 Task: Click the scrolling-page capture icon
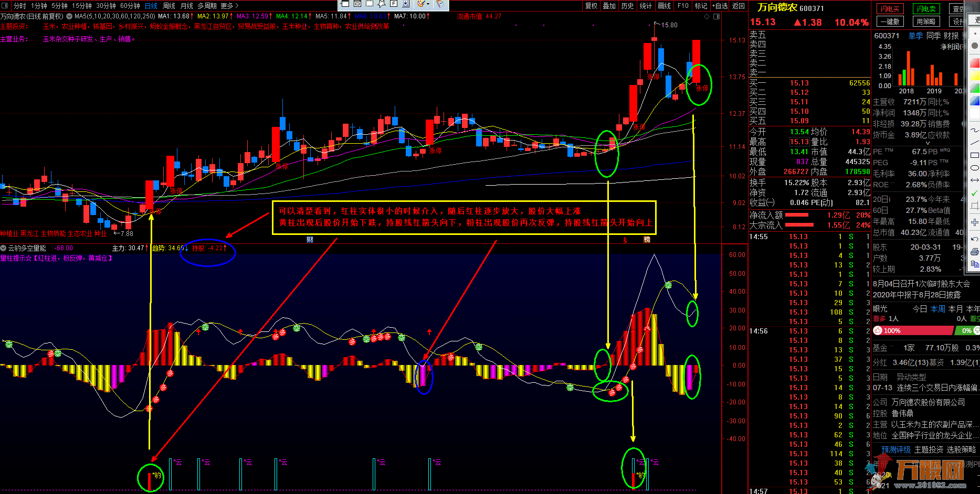coord(406,3)
